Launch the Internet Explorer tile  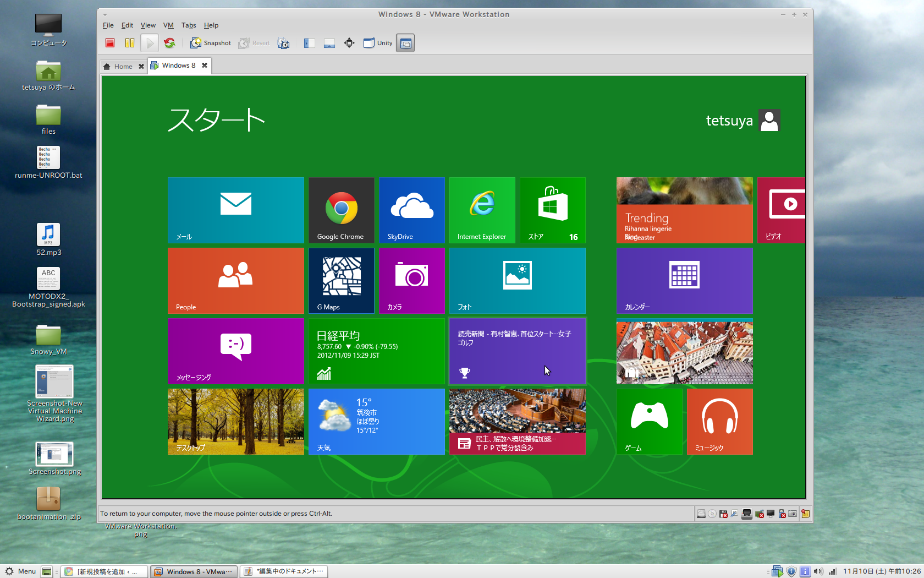pyautogui.click(x=482, y=210)
